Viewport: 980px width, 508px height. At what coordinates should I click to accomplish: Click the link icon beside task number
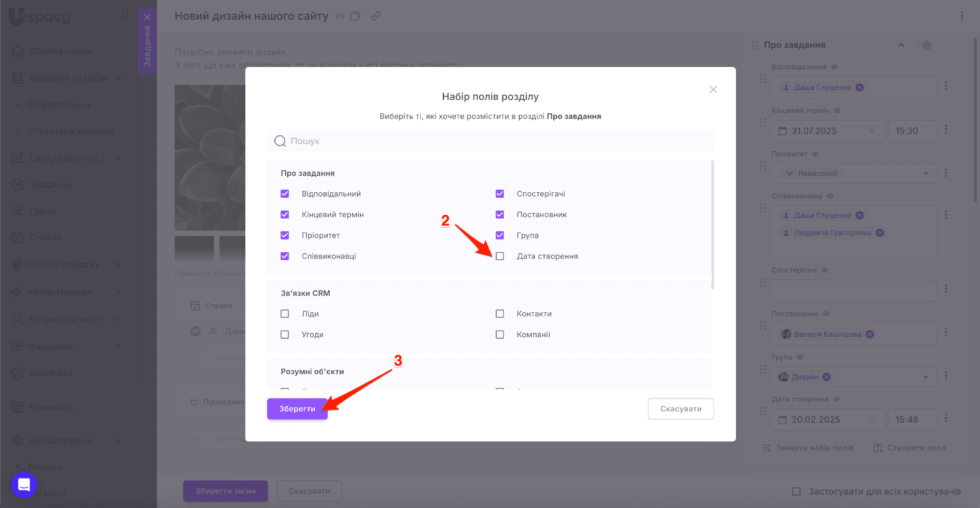click(376, 17)
